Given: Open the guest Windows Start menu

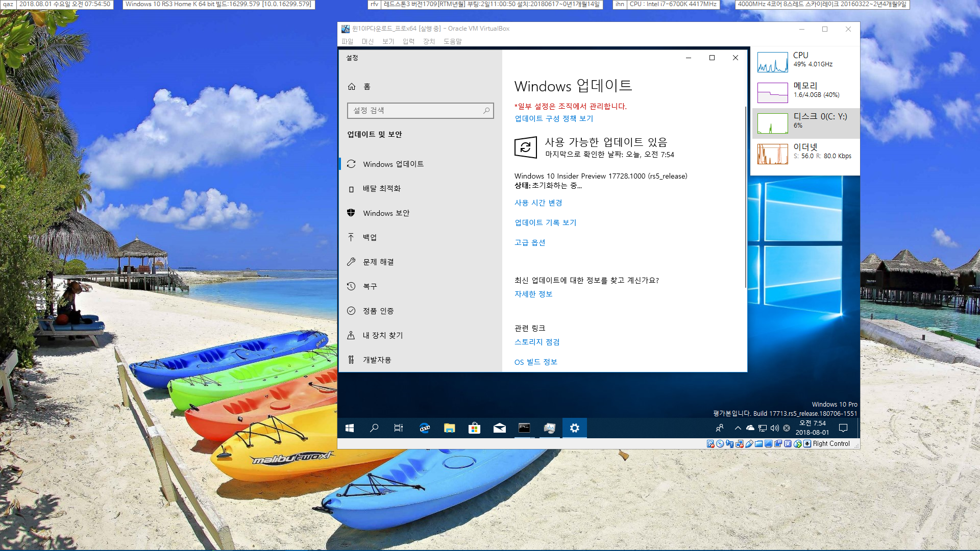Looking at the screenshot, I should (x=350, y=428).
